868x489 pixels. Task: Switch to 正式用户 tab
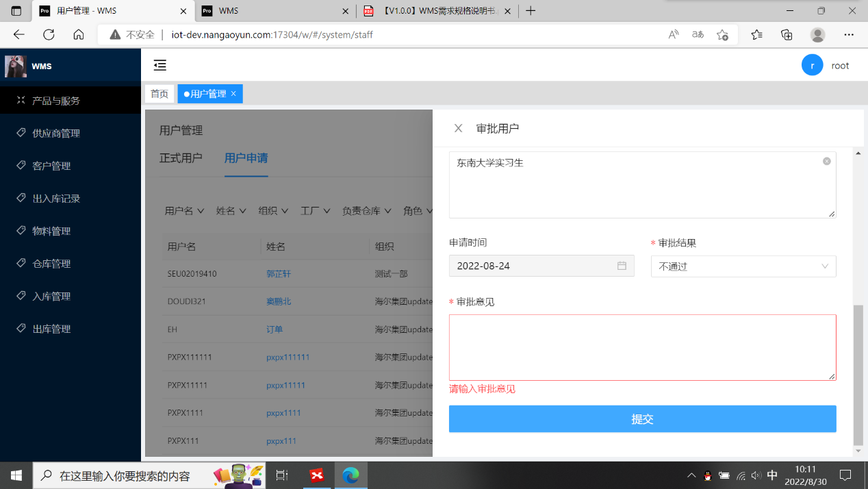pos(181,158)
